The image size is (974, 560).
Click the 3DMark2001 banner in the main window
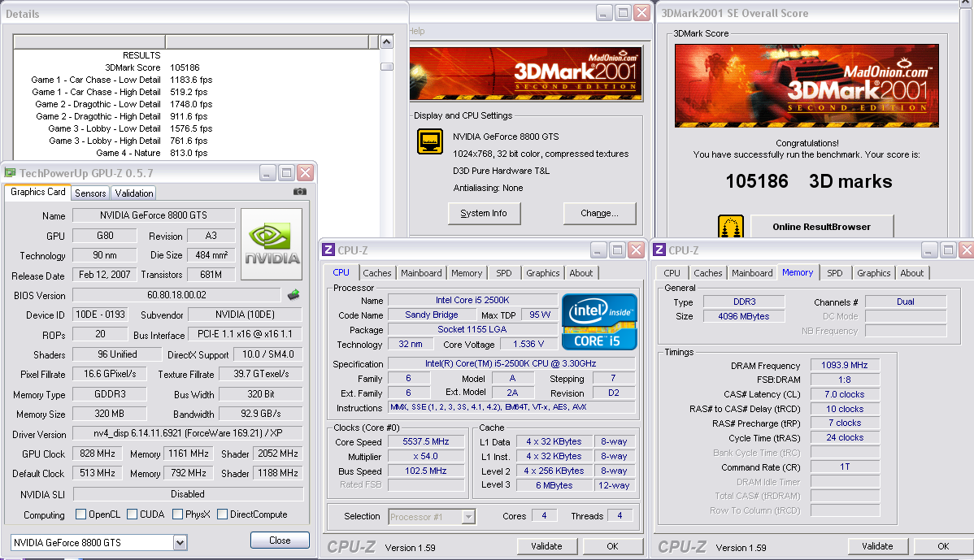tap(525, 75)
